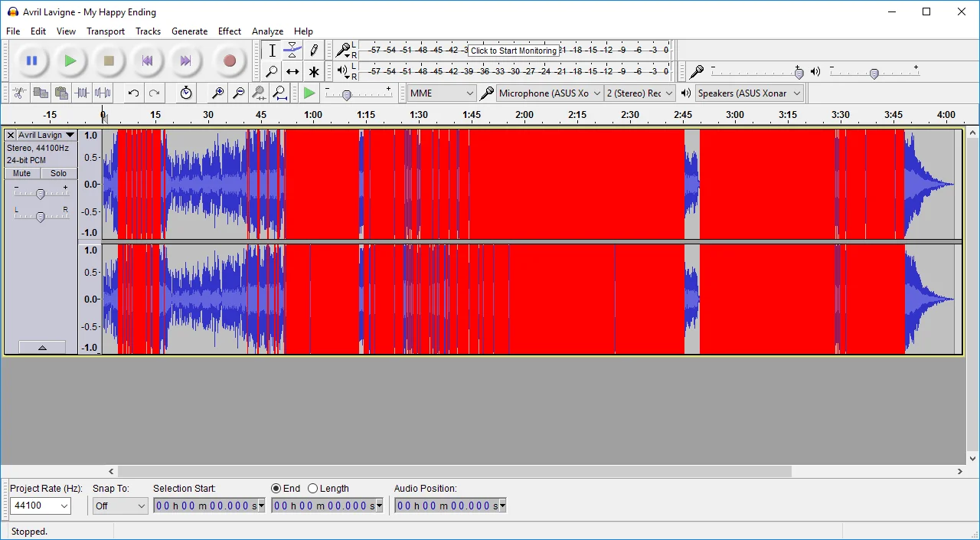Select the Draw (pencil) tool
Viewport: 980px width, 540px height.
point(314,51)
